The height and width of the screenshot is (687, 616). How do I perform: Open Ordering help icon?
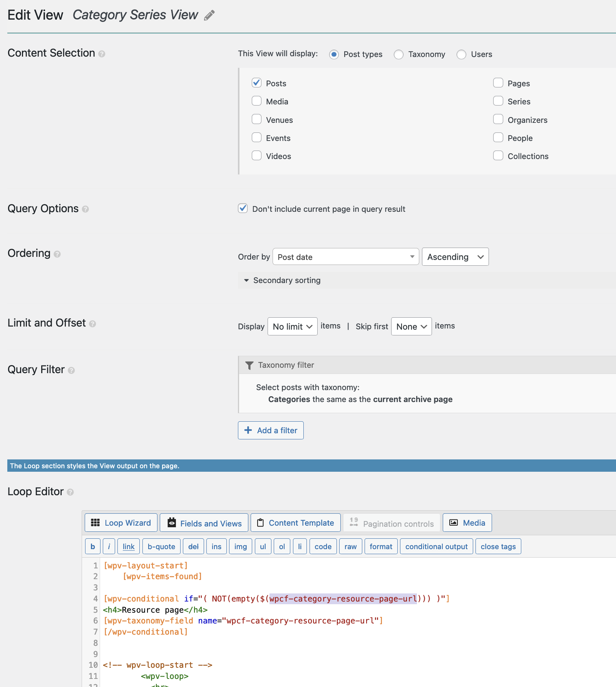[57, 254]
